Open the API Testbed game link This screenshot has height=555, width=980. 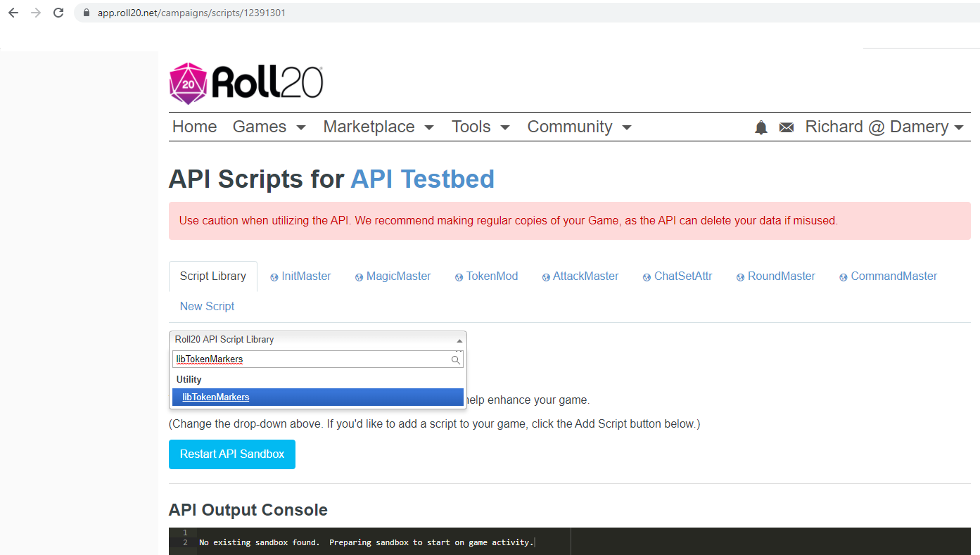422,179
